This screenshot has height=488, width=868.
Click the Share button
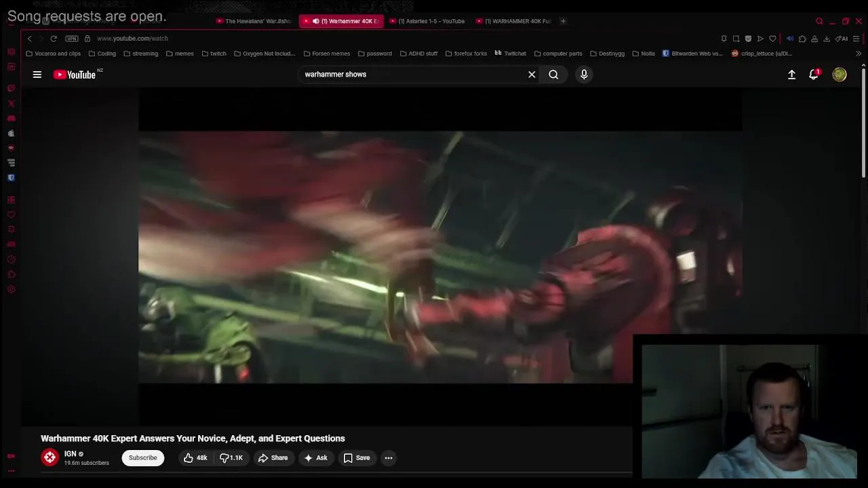click(273, 457)
